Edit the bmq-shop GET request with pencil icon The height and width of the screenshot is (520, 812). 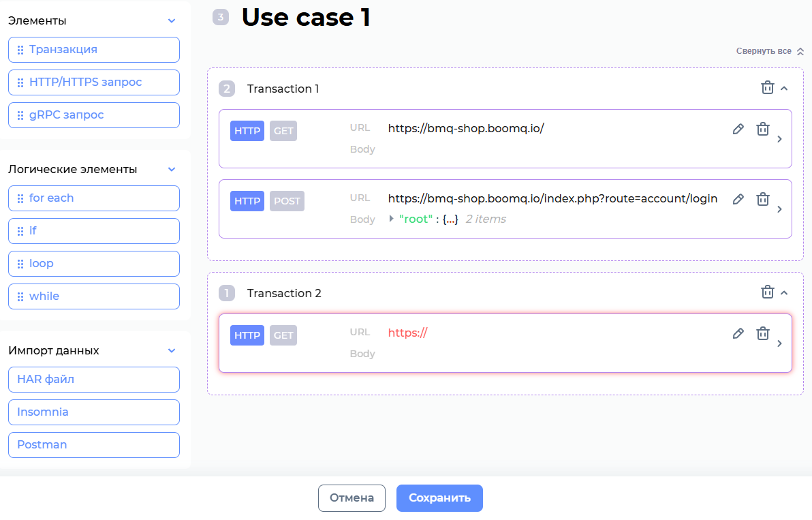pyautogui.click(x=738, y=129)
